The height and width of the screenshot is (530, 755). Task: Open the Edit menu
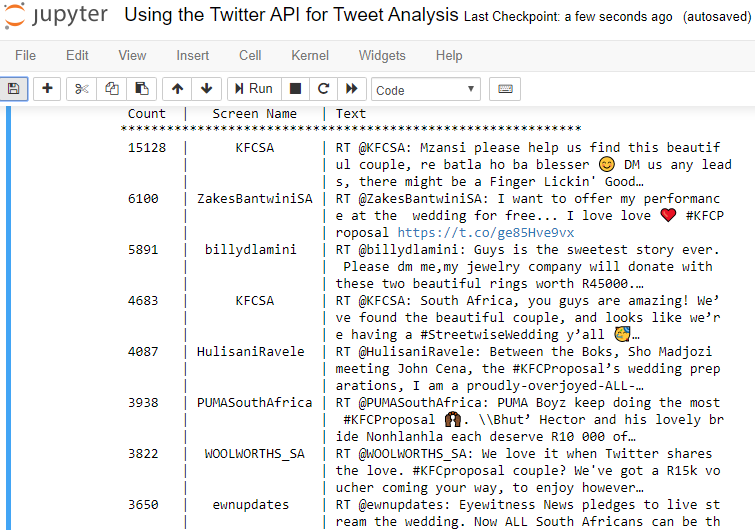click(77, 55)
